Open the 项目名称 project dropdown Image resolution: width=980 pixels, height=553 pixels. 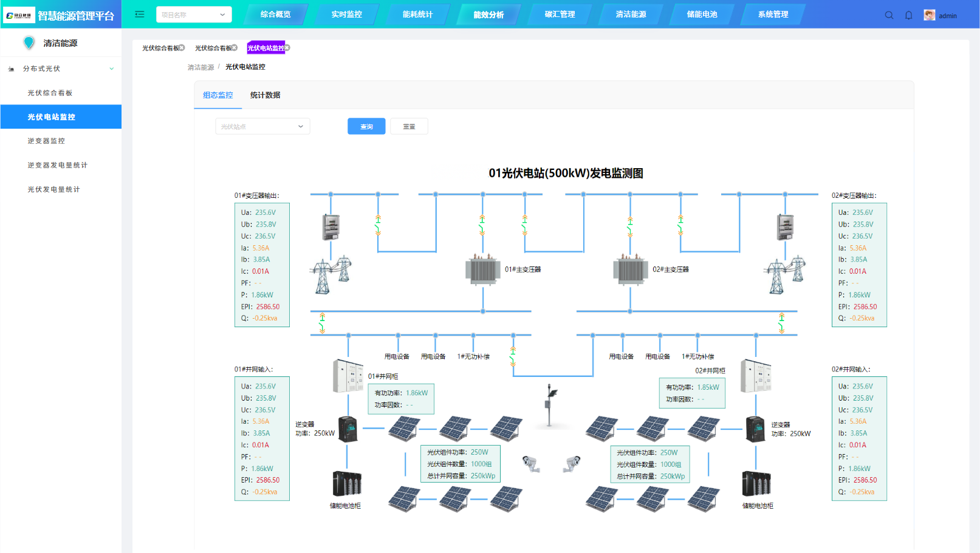click(194, 15)
